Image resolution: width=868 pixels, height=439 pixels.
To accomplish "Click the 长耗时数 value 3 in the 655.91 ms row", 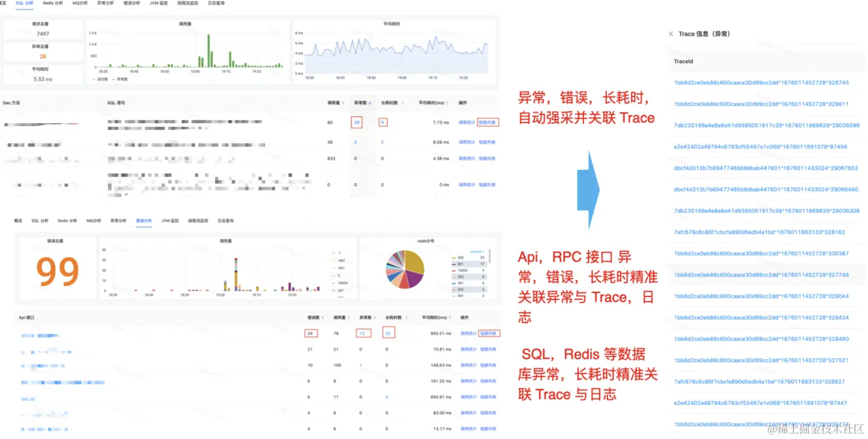I will tap(388, 397).
